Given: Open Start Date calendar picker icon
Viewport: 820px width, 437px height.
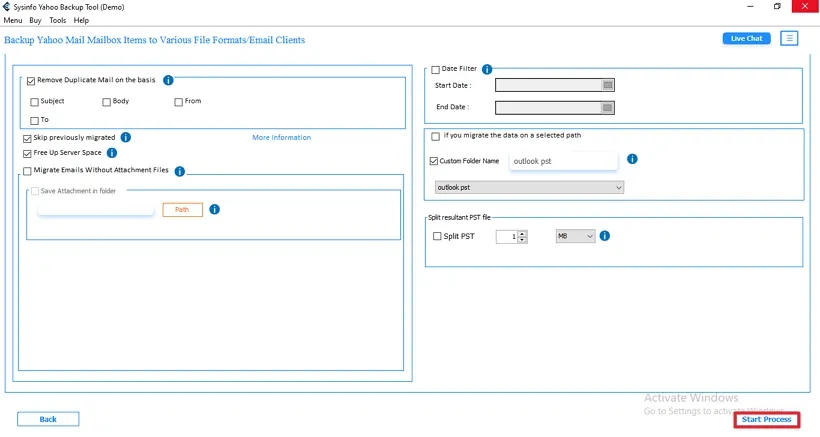Looking at the screenshot, I should pos(608,85).
